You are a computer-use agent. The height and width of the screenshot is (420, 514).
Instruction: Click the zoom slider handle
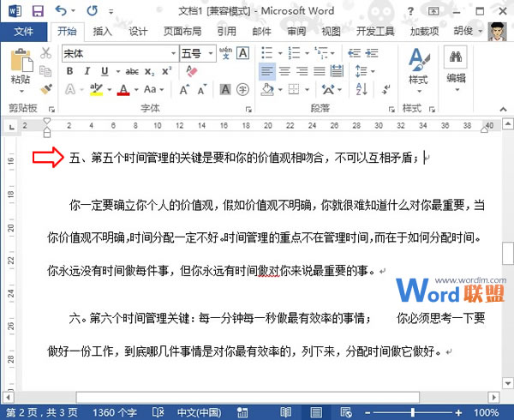tap(412, 412)
